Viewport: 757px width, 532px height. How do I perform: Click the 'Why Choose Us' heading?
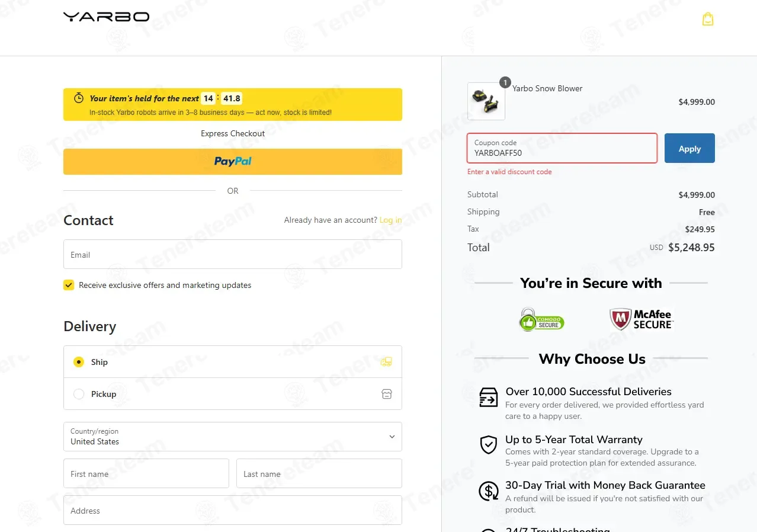[592, 359]
